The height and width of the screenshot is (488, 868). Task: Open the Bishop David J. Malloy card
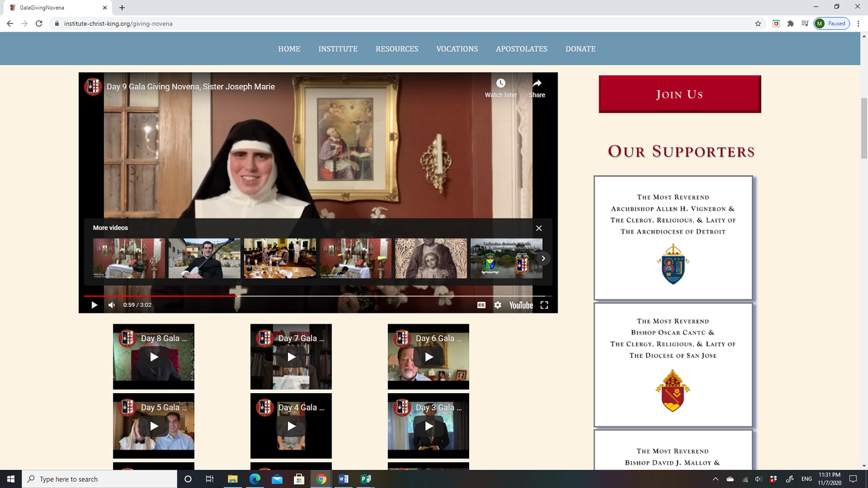coord(673,450)
